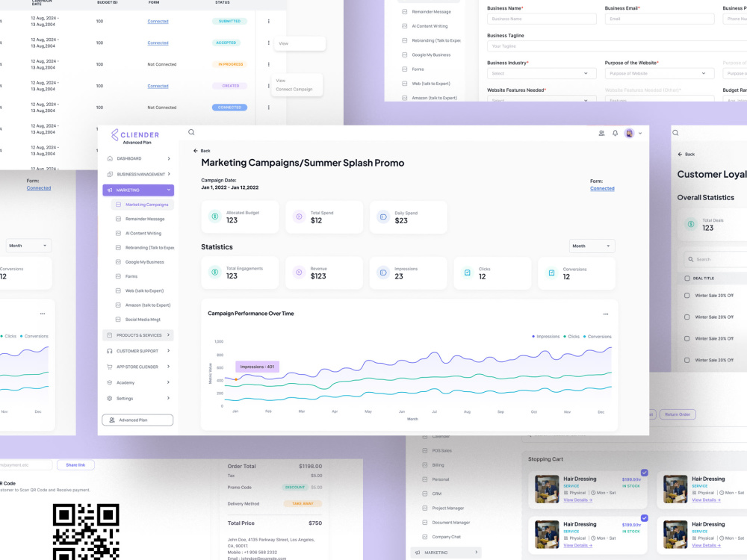Open Forms in the main sidebar
The height and width of the screenshot is (560, 747).
[131, 276]
